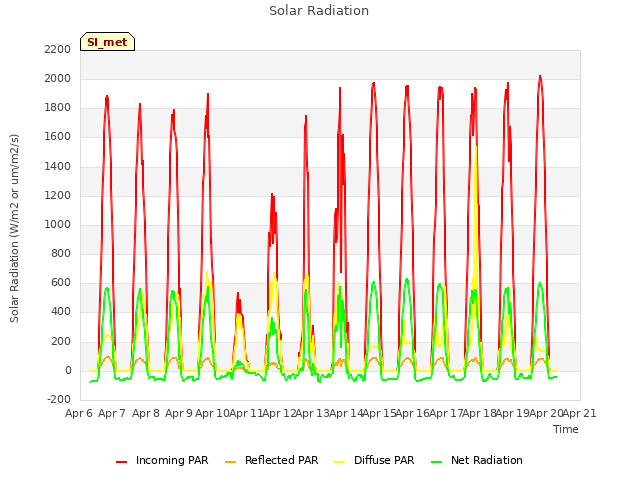Screen dimensions: 640x480
Task: Click the Apr 21 x-axis label
Action: click(x=580, y=413)
